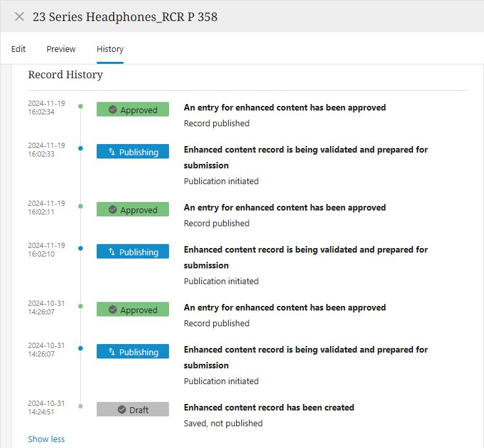Click the arrows icon in the top Publishing badge
The height and width of the screenshot is (448, 484).
(x=112, y=152)
